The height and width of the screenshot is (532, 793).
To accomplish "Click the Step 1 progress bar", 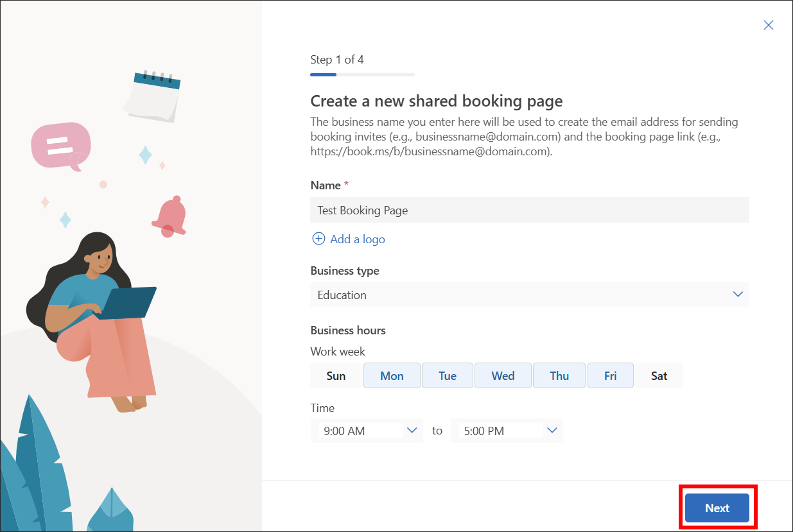I will [x=362, y=74].
